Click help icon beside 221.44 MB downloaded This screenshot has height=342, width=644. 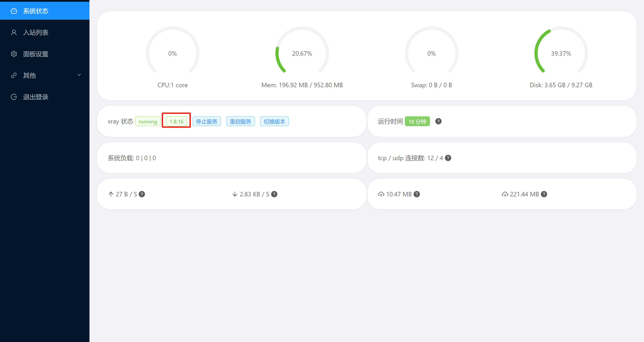pyautogui.click(x=544, y=194)
